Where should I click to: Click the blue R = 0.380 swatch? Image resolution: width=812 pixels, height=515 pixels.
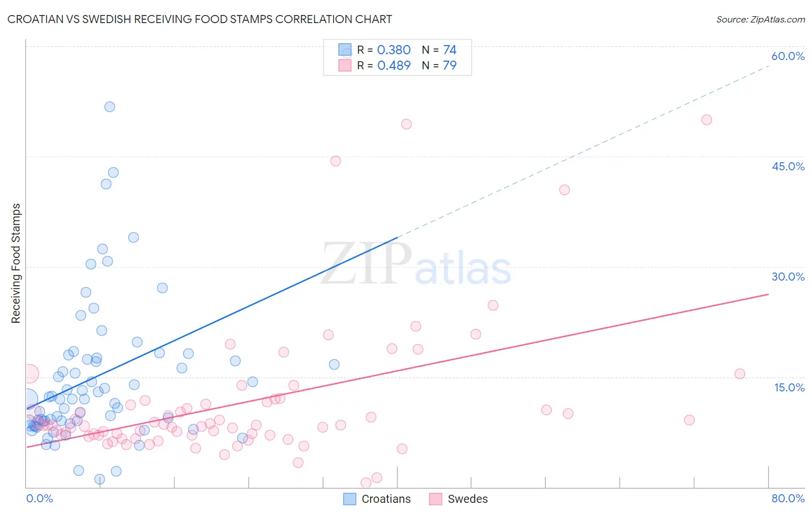click(x=345, y=50)
